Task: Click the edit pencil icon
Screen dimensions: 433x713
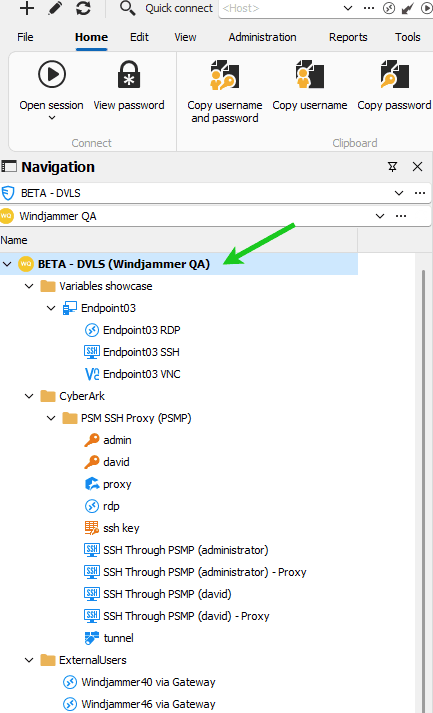Action: click(55, 8)
